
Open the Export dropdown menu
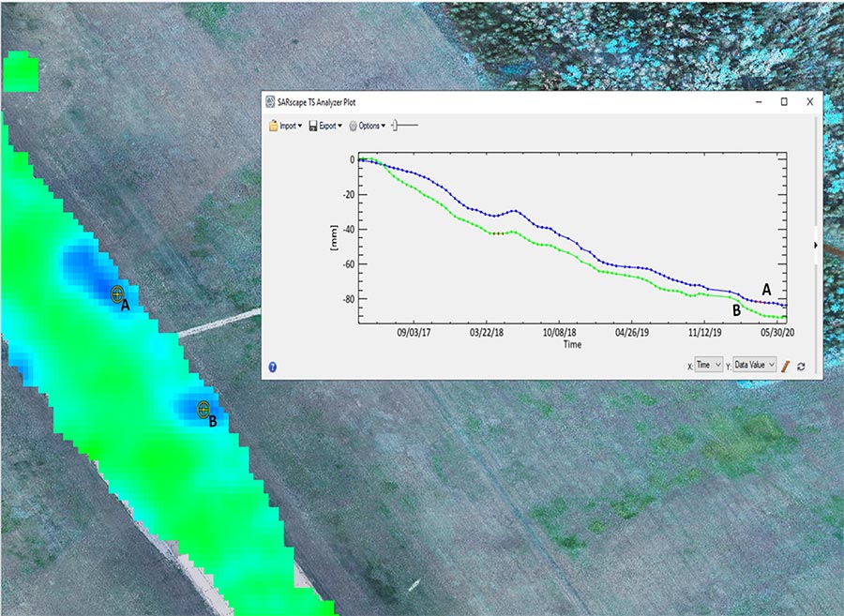pyautogui.click(x=325, y=126)
